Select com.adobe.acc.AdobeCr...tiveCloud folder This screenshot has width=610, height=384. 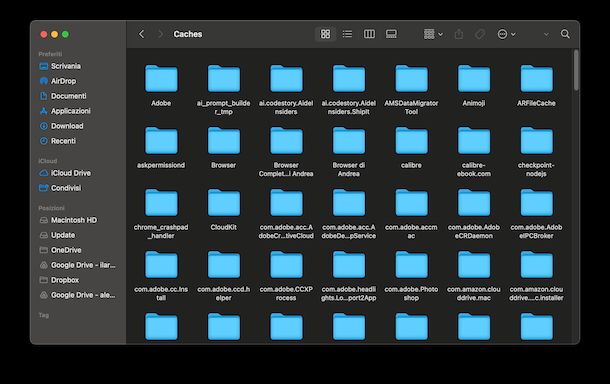(x=286, y=203)
